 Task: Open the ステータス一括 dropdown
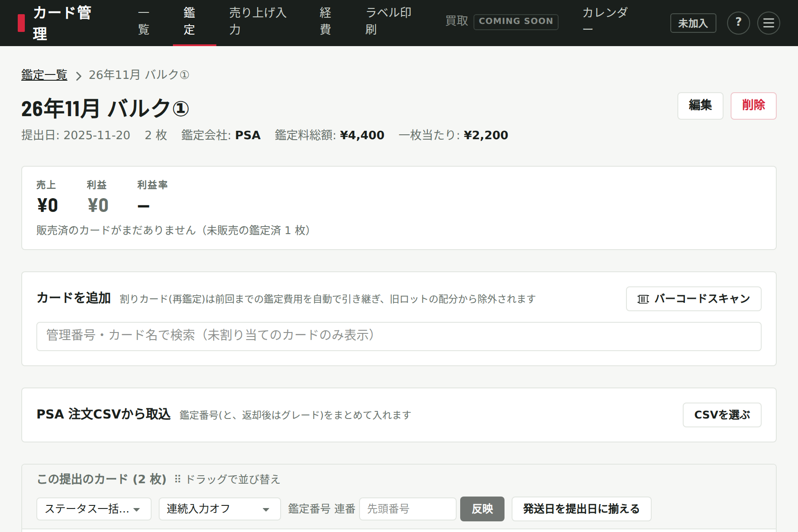coord(94,509)
